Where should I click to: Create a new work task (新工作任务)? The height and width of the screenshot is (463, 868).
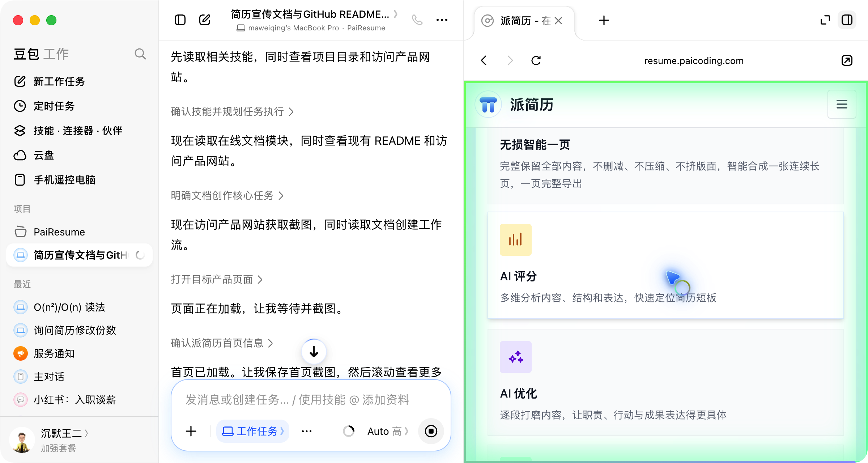[49, 81]
